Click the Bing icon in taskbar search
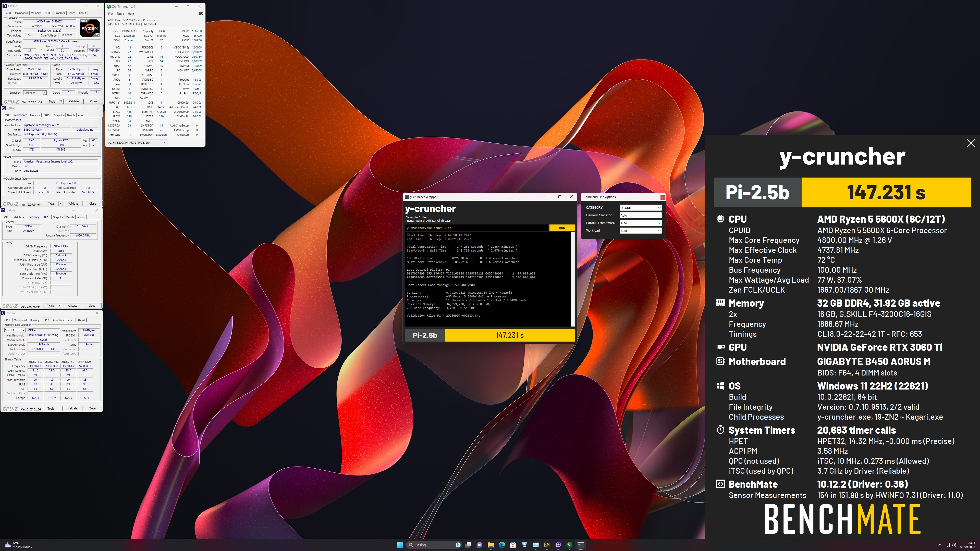The image size is (980, 551). click(x=458, y=545)
